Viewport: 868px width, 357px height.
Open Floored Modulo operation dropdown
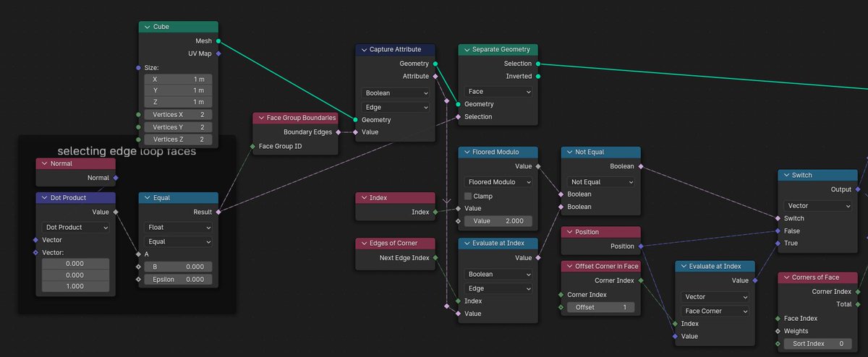tap(498, 182)
